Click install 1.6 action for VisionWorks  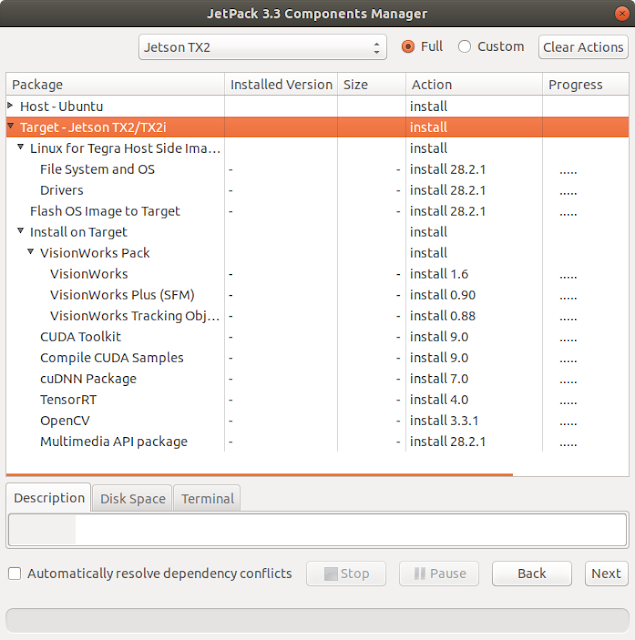pyautogui.click(x=439, y=274)
